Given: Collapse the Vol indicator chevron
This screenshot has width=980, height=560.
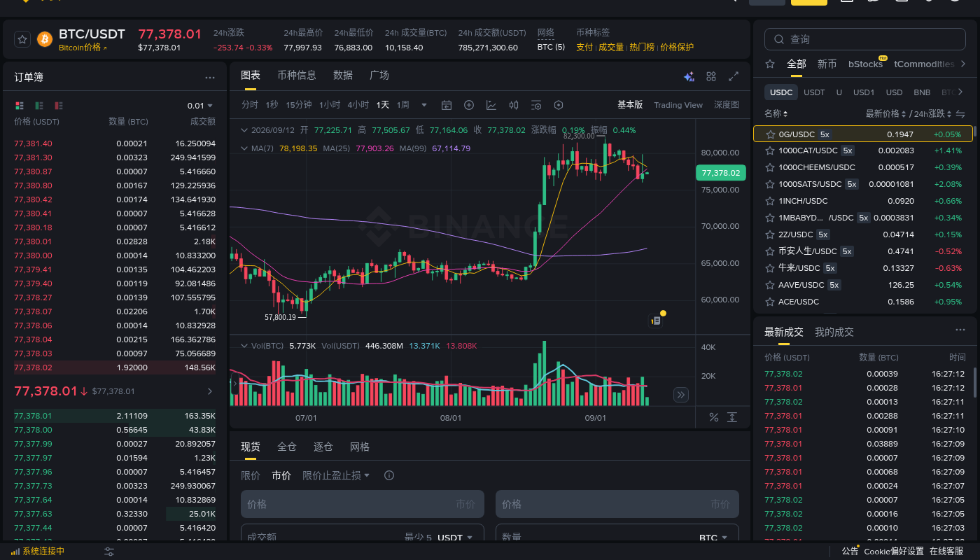Looking at the screenshot, I should [x=244, y=346].
